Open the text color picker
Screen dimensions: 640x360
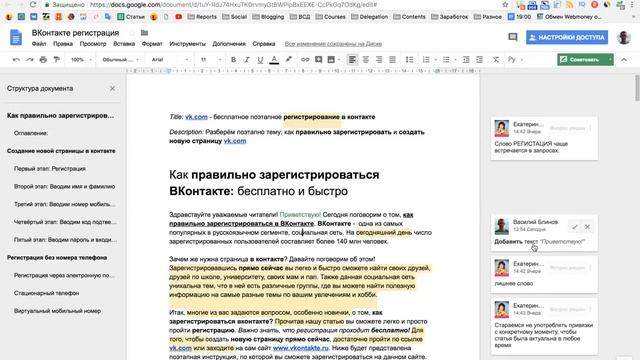(x=274, y=60)
